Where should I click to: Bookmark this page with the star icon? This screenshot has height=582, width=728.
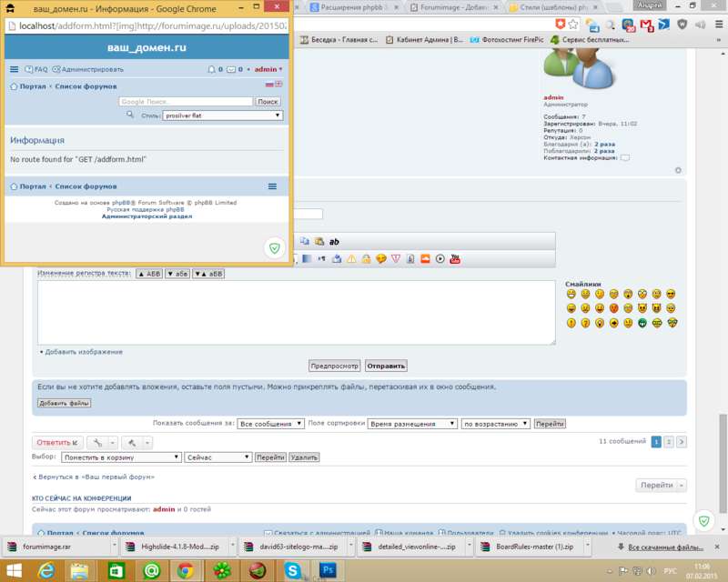[x=574, y=25]
